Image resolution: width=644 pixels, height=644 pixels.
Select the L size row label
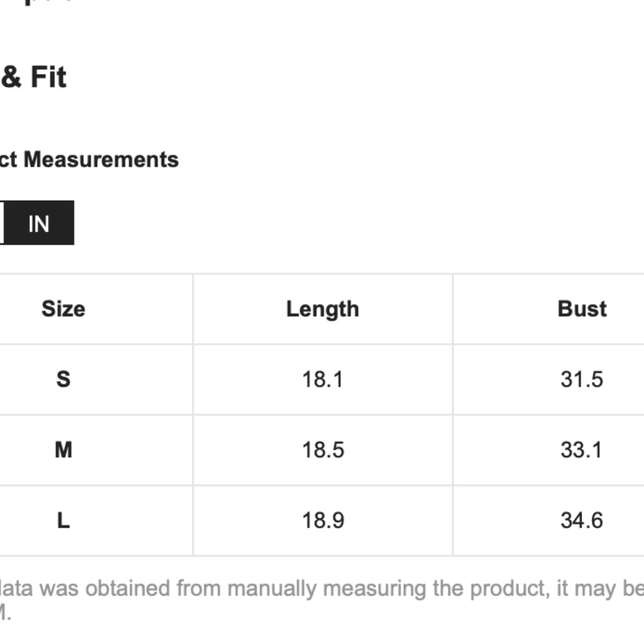pyautogui.click(x=63, y=520)
